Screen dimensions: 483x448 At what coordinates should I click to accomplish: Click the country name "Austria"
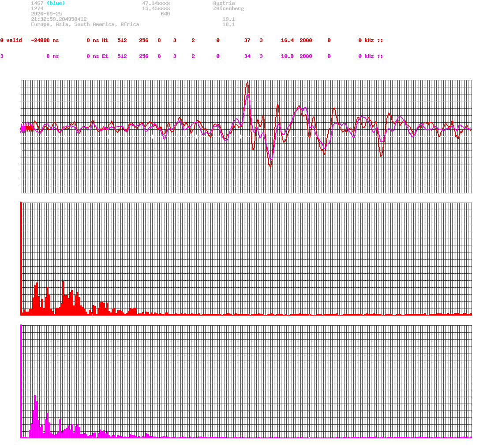224,3
